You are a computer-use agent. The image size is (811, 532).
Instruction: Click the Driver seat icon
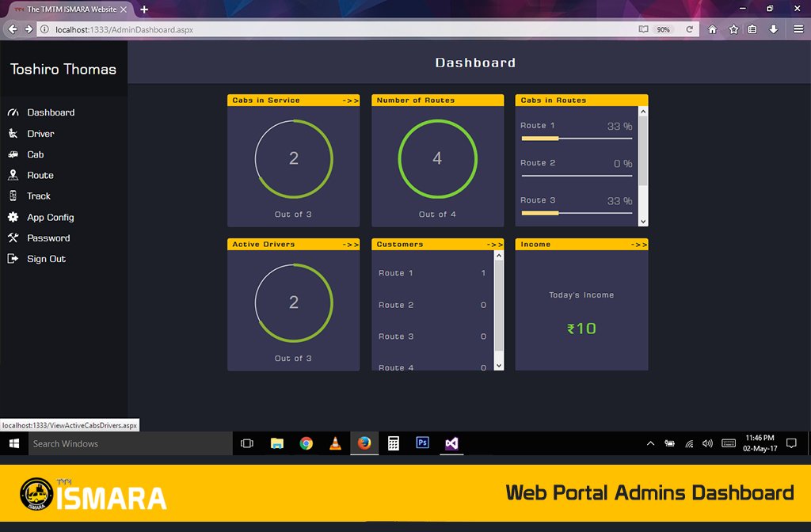click(x=13, y=133)
